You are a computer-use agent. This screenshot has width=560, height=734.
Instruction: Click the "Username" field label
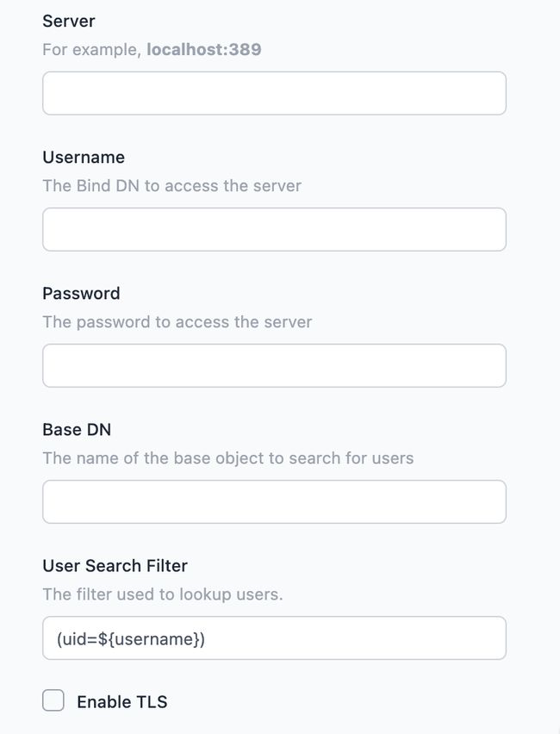tap(84, 157)
